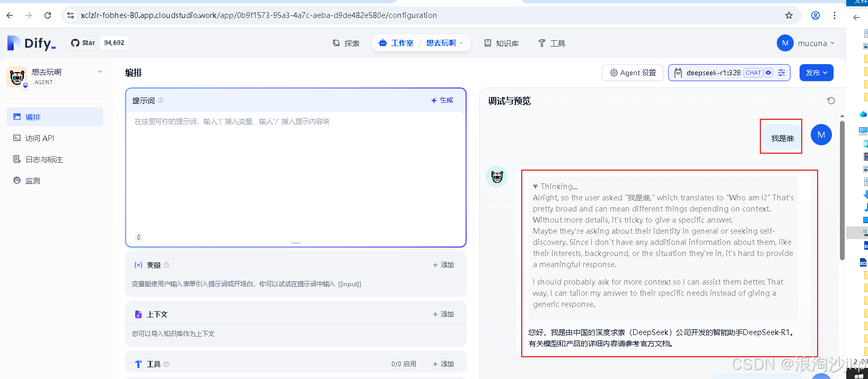
Task: Click the 工具 hammer icon
Action: (138, 364)
